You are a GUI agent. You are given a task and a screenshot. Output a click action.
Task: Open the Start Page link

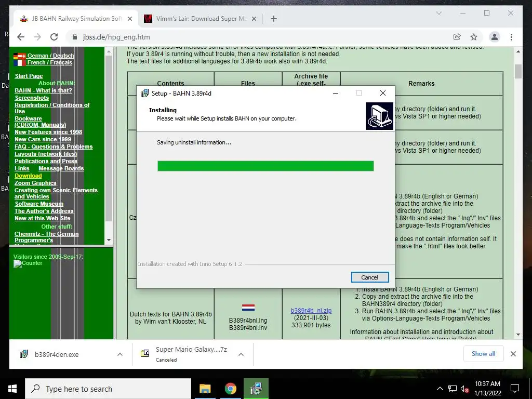coord(29,76)
